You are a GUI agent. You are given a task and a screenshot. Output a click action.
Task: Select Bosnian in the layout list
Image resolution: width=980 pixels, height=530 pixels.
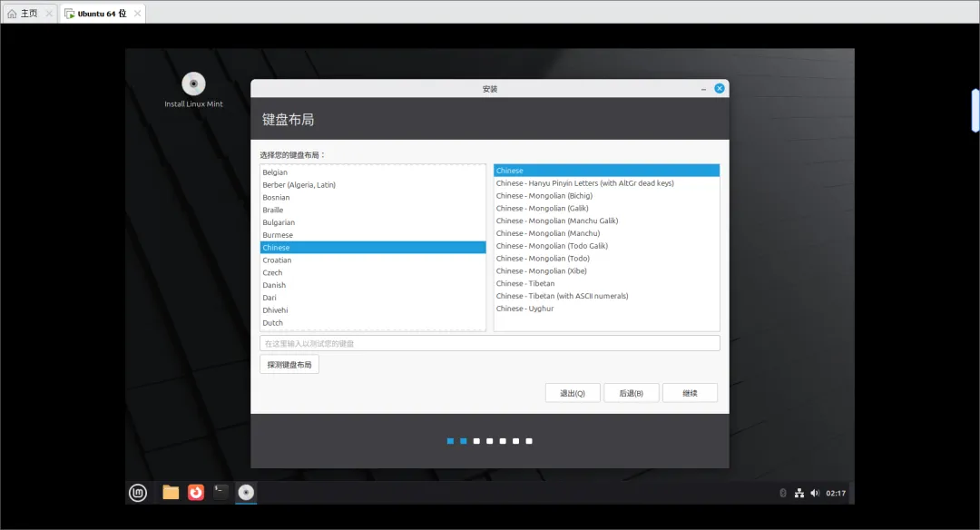click(x=373, y=198)
